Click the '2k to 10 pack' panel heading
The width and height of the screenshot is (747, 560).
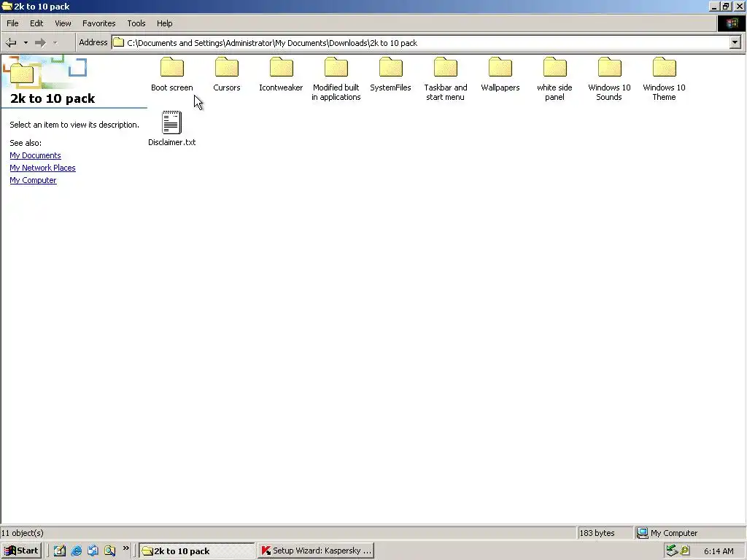[53, 98]
